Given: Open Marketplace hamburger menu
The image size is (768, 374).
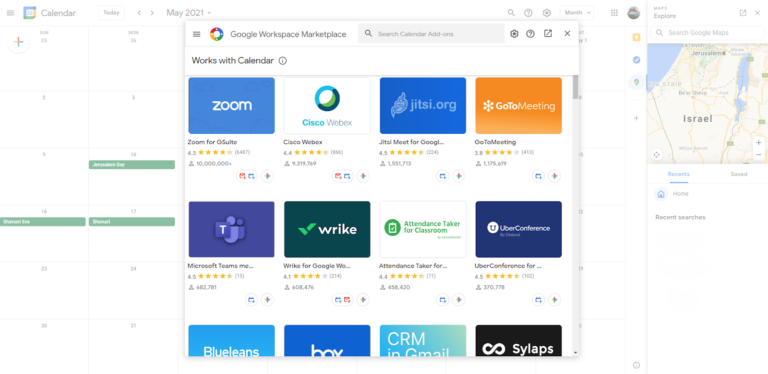Looking at the screenshot, I should (x=196, y=34).
